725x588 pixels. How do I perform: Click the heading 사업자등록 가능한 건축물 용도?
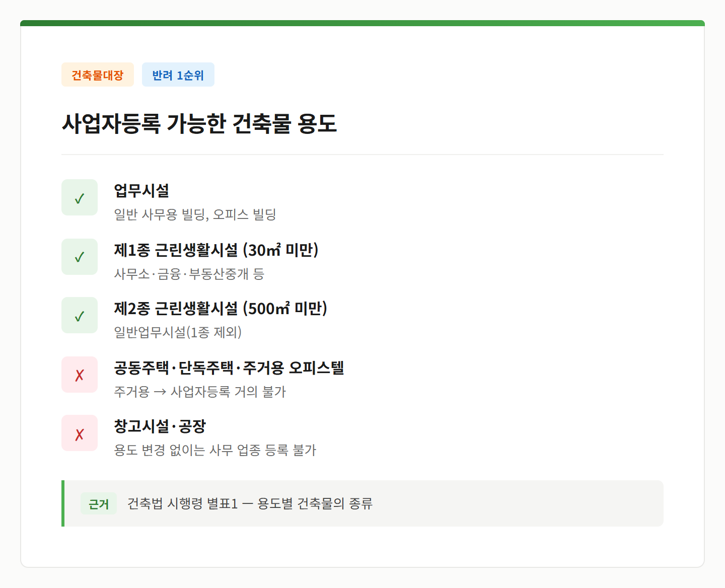tap(201, 123)
